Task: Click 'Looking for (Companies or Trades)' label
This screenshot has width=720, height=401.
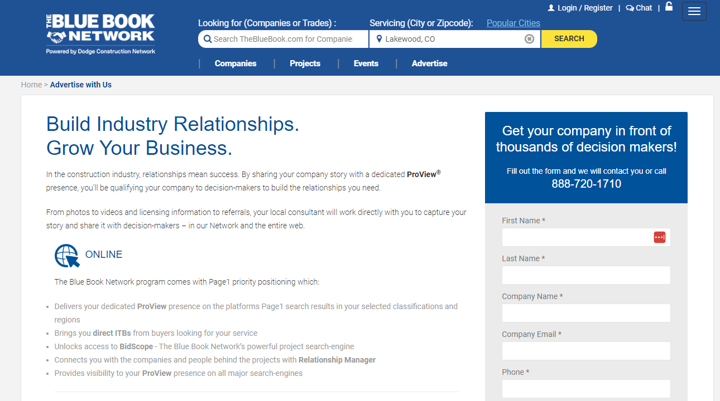Action: pyautogui.click(x=267, y=23)
